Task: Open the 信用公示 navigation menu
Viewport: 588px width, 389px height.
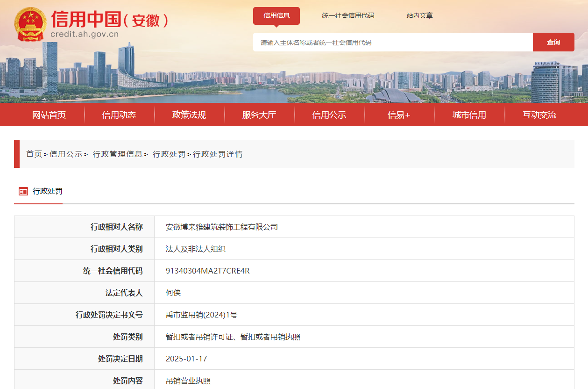Action: tap(330, 115)
